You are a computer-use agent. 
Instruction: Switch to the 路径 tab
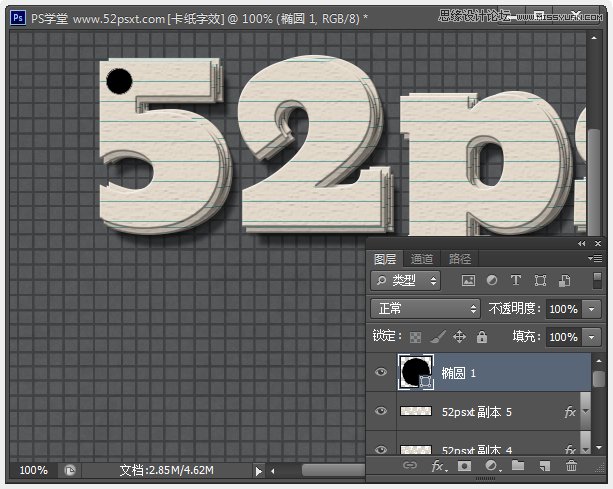(x=459, y=258)
